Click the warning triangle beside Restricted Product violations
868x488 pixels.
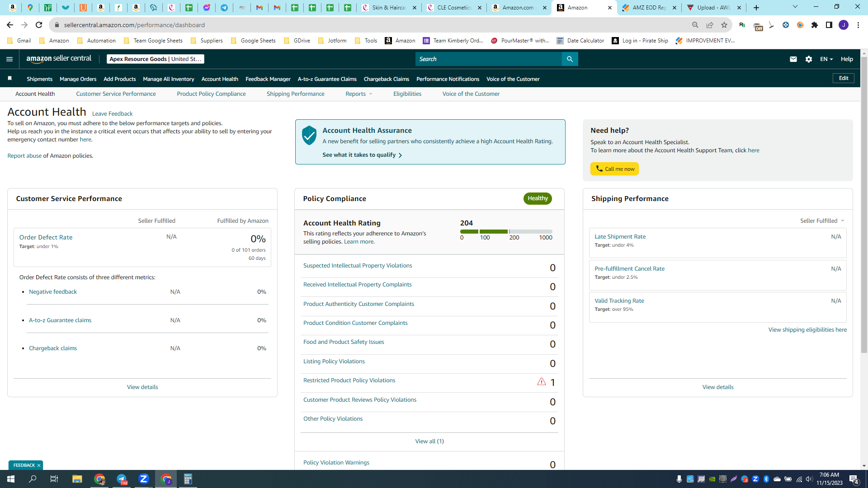541,382
